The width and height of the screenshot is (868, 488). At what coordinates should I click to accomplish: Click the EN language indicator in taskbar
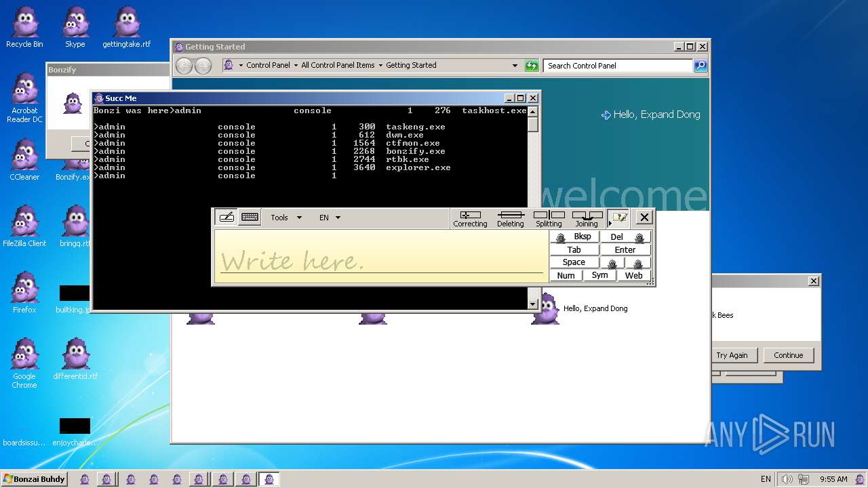pos(766,479)
